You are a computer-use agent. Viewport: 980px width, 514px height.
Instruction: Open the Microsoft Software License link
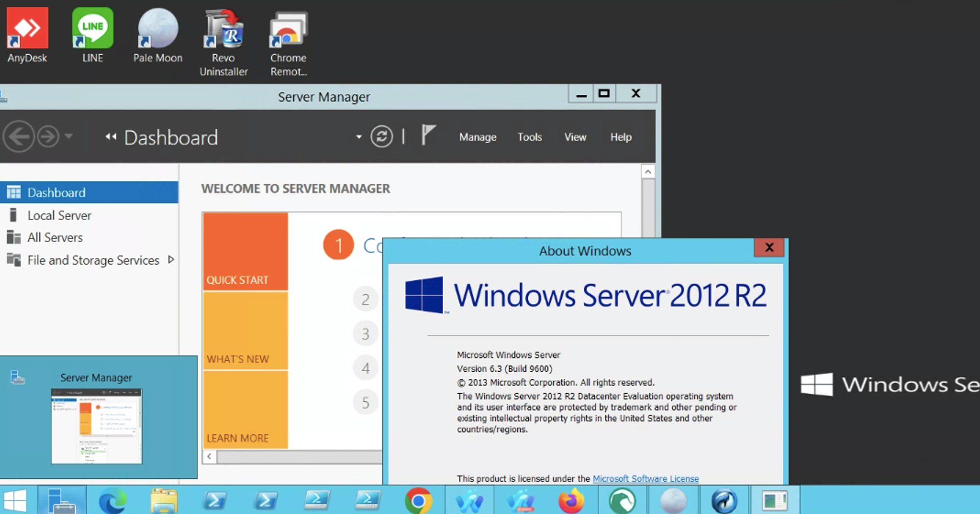point(646,479)
